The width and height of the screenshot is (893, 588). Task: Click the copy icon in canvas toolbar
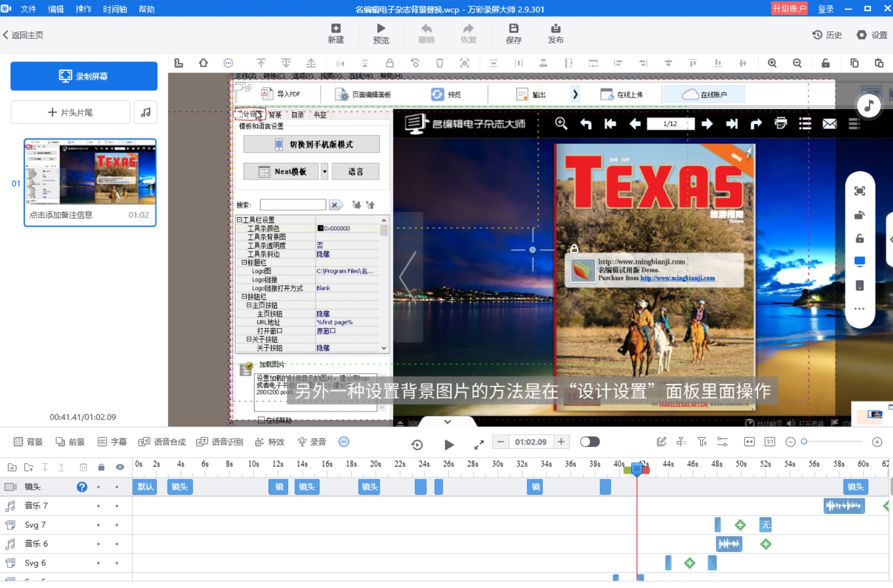pos(854,63)
